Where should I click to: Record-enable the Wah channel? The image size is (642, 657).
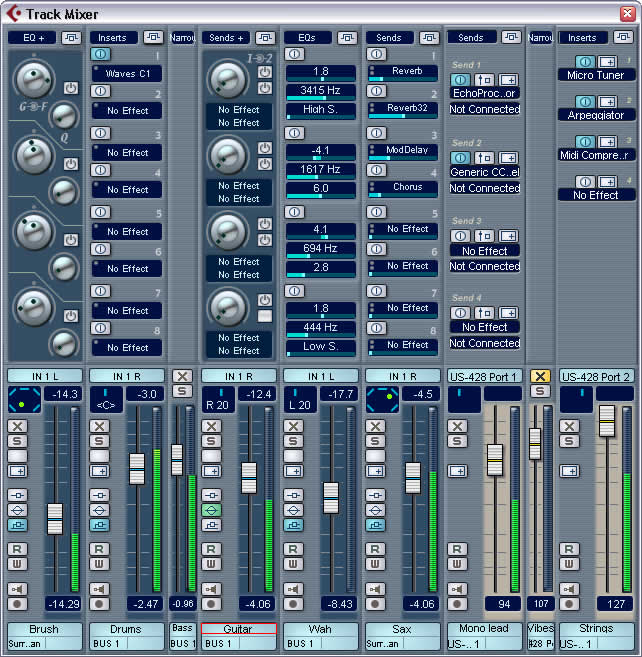(x=293, y=604)
